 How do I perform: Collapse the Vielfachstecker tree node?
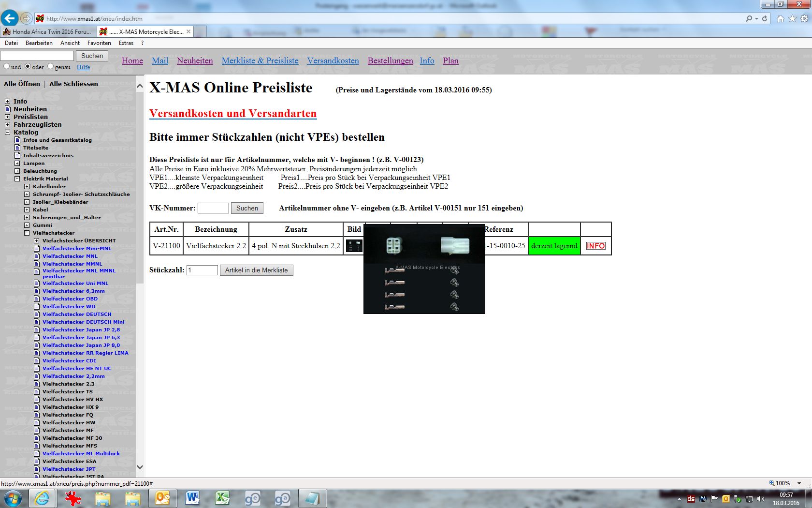click(x=27, y=233)
